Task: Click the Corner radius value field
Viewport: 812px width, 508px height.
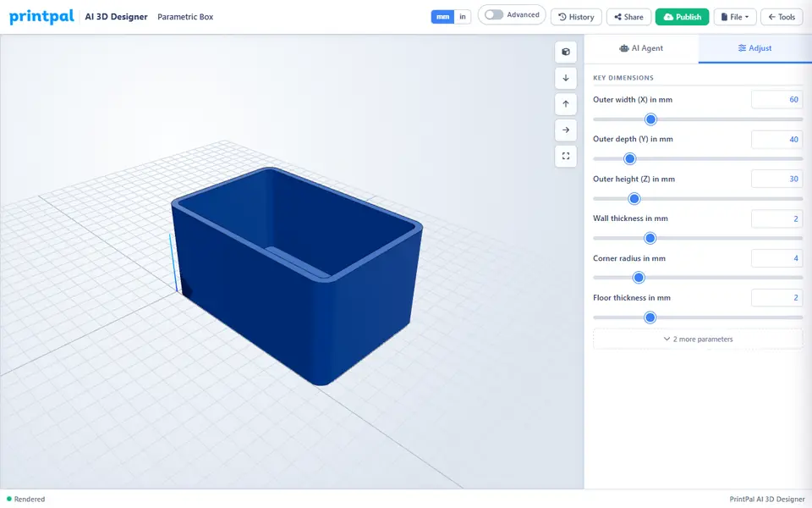Action: pos(776,258)
